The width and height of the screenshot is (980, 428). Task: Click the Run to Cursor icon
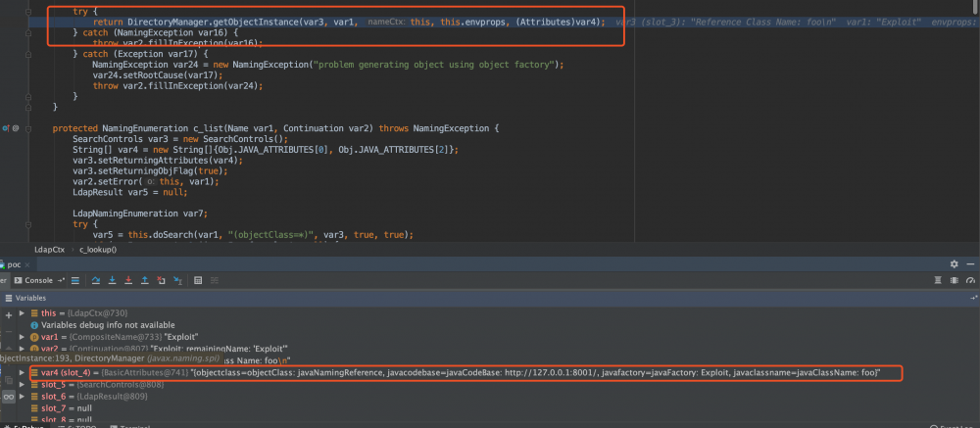(176, 280)
